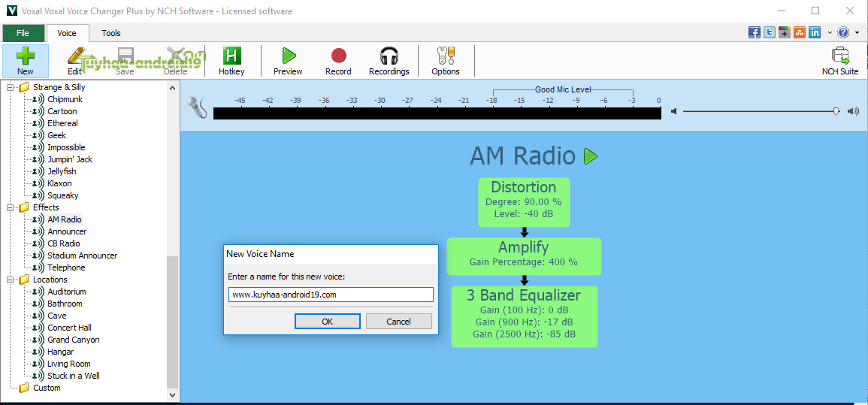Click the blue Help question icon
Screen dimensions: 868x405
[843, 32]
